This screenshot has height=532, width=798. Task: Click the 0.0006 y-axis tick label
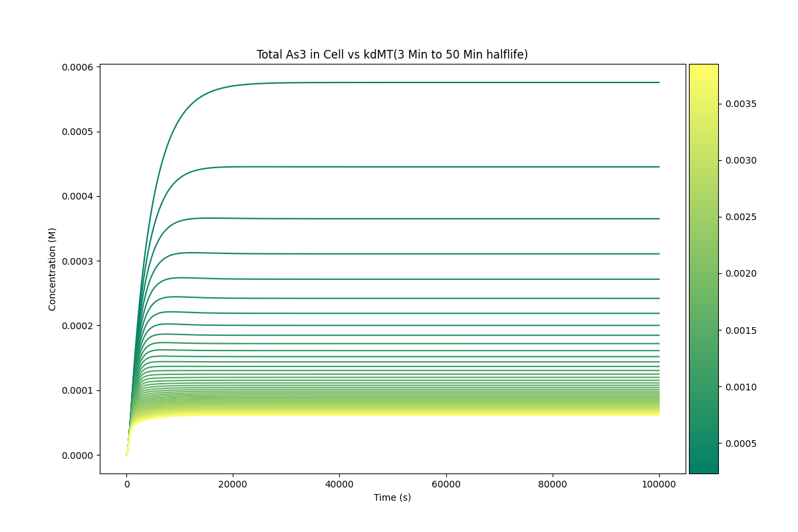click(78, 67)
